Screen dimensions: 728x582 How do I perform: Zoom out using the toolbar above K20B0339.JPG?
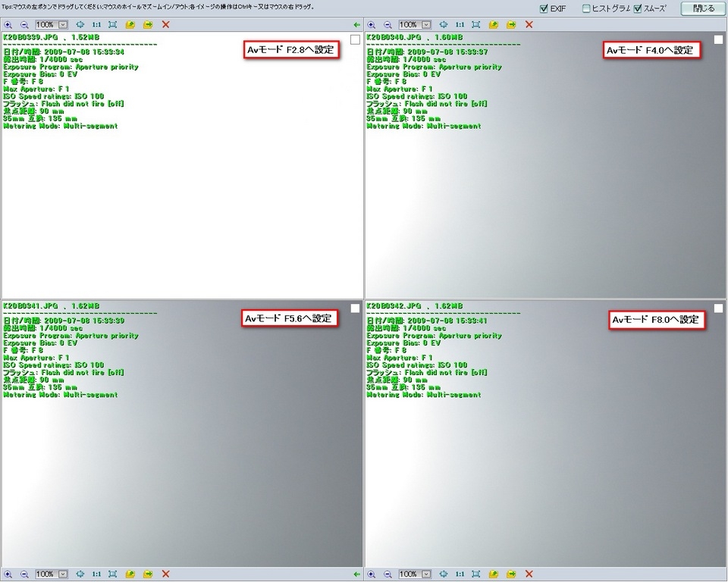point(24,24)
